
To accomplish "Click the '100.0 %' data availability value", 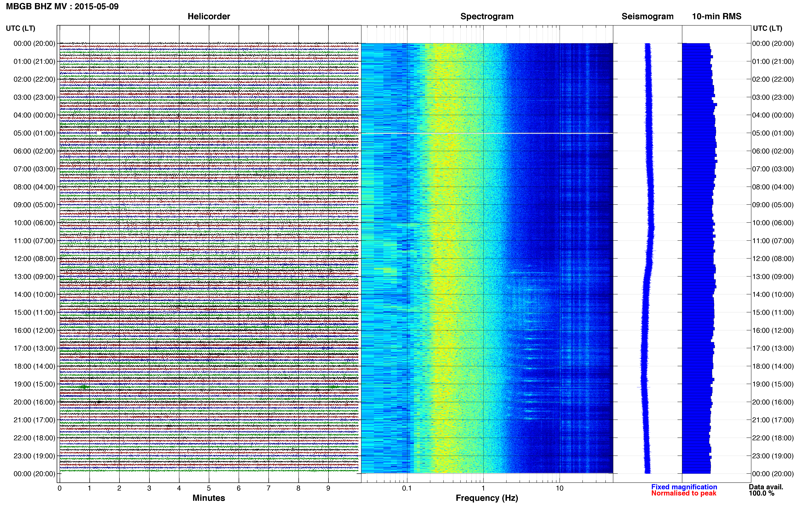I will [761, 493].
